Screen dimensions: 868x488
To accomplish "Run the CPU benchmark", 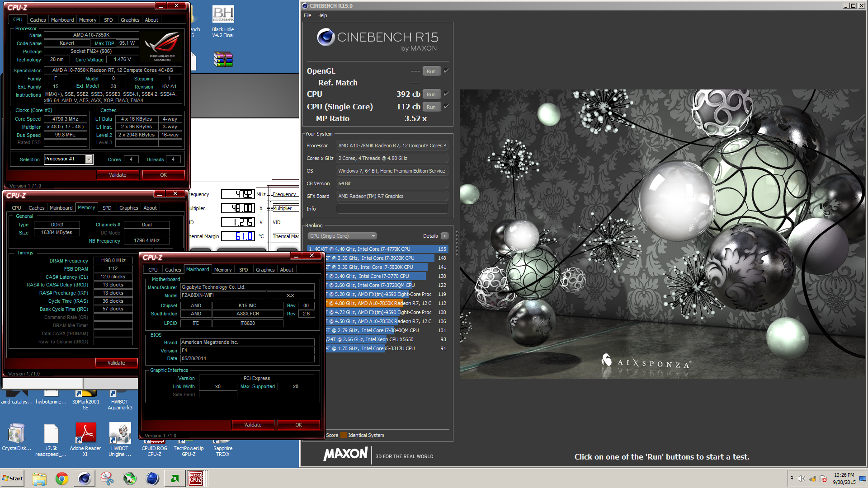I will click(431, 94).
